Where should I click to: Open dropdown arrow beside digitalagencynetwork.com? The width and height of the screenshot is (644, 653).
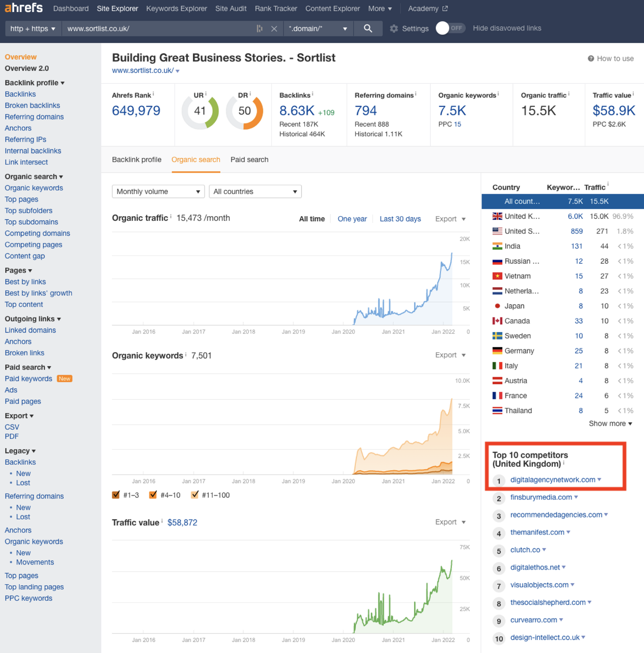[599, 479]
